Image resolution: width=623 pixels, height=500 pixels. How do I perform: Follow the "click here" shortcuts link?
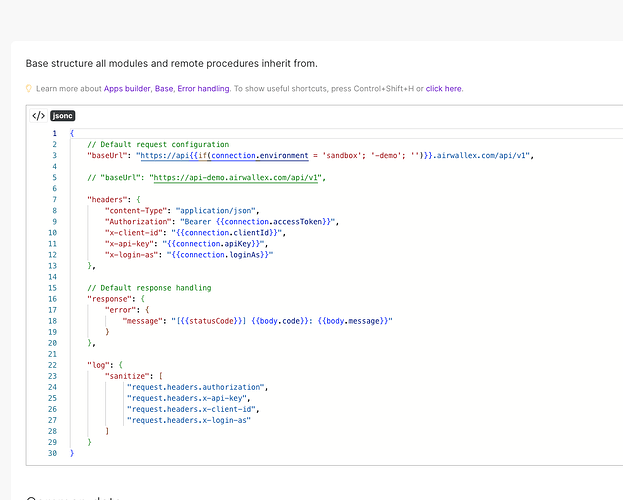click(x=444, y=88)
